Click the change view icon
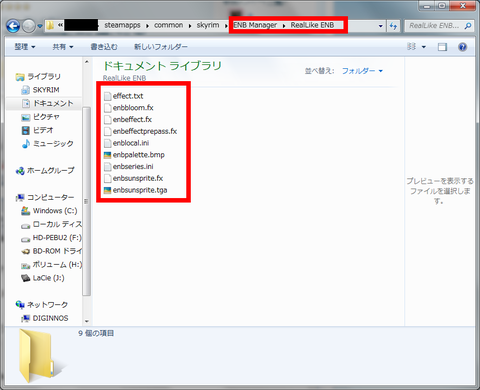480x390 pixels. click(412, 47)
